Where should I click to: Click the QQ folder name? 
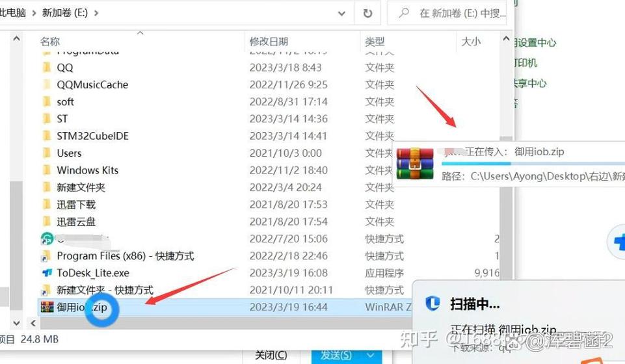65,68
